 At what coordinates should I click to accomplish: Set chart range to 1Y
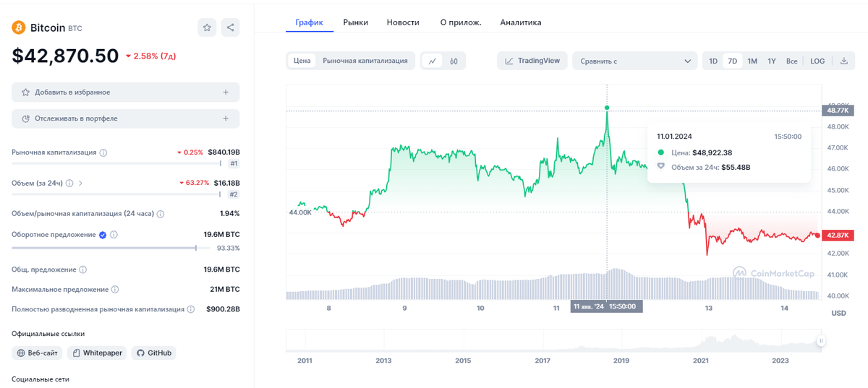(772, 61)
